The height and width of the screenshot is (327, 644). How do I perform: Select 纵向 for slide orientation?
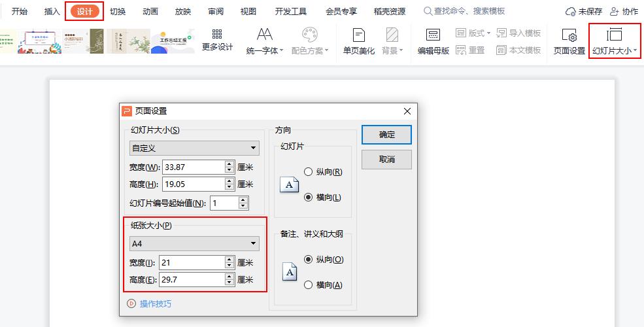[x=309, y=172]
